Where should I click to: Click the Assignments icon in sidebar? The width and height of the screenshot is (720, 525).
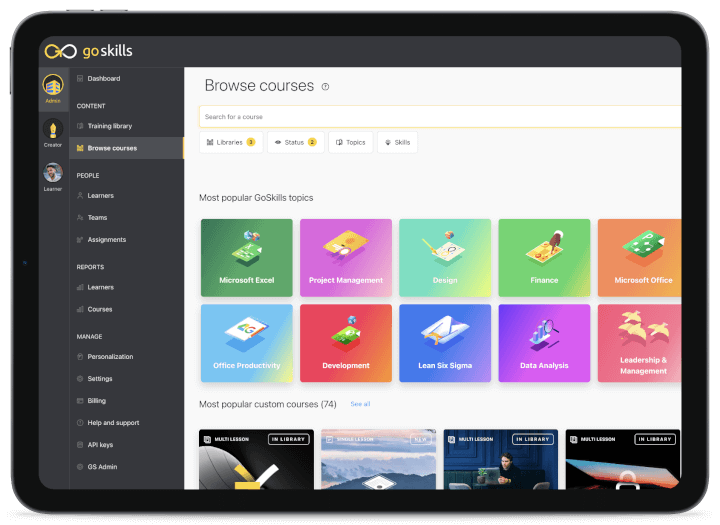[x=80, y=240]
